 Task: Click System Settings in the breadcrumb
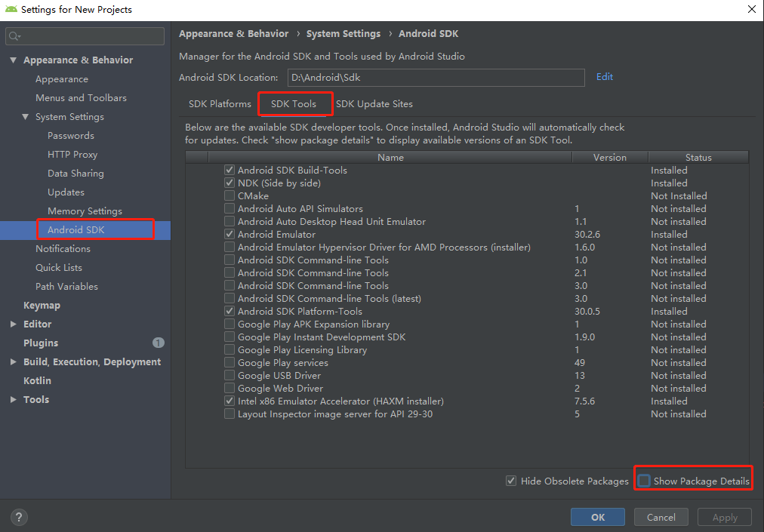pyautogui.click(x=343, y=34)
